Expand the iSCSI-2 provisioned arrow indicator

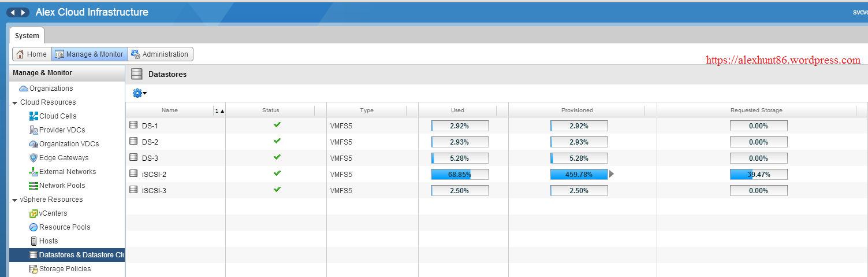[x=612, y=174]
